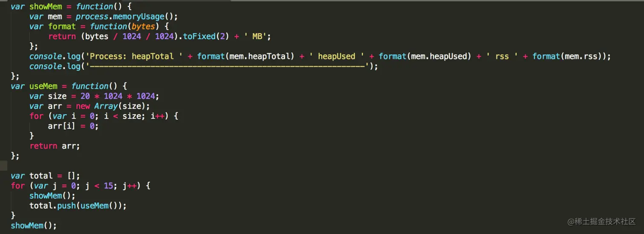The height and width of the screenshot is (234, 644).
Task: Click the new Array(size) expression
Action: click(113, 106)
